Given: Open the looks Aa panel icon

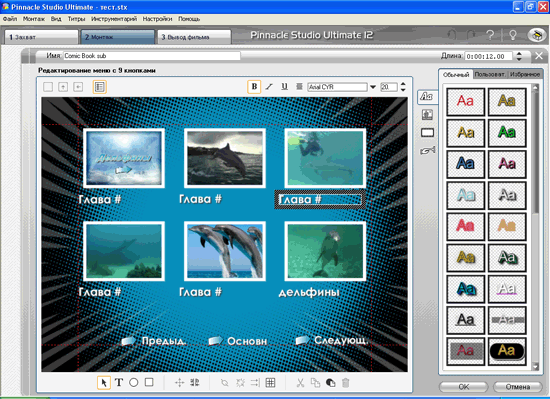Looking at the screenshot, I should [x=427, y=96].
